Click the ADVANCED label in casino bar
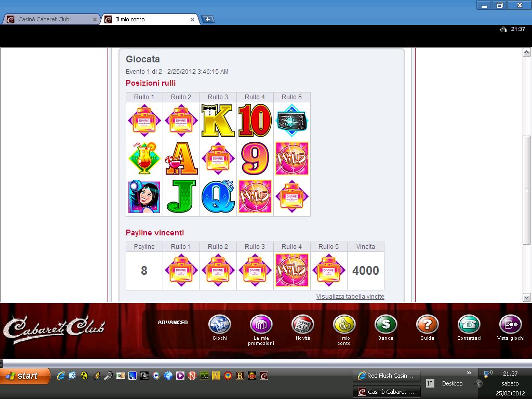Image resolution: width=532 pixels, height=399 pixels. pyautogui.click(x=172, y=322)
